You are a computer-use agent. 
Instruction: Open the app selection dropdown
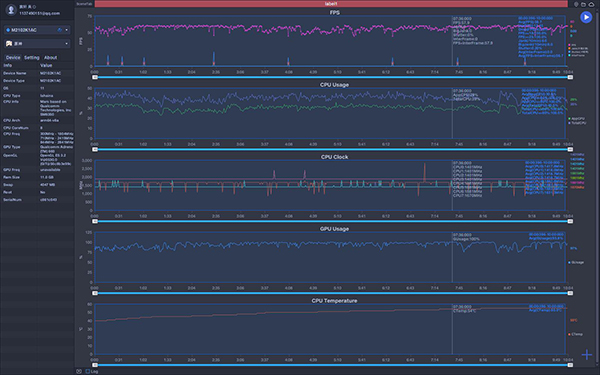[37, 44]
